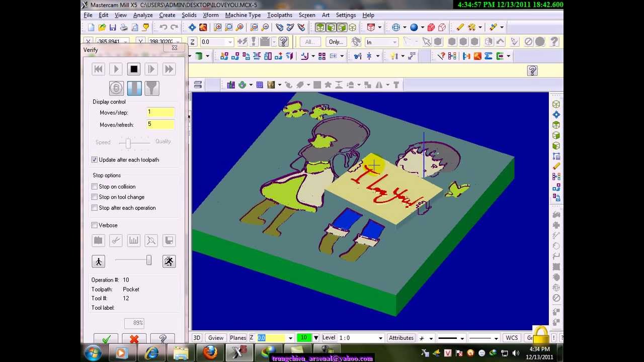Viewport: 644px width, 362px height.
Task: Open the Edit menu
Action: (x=104, y=15)
